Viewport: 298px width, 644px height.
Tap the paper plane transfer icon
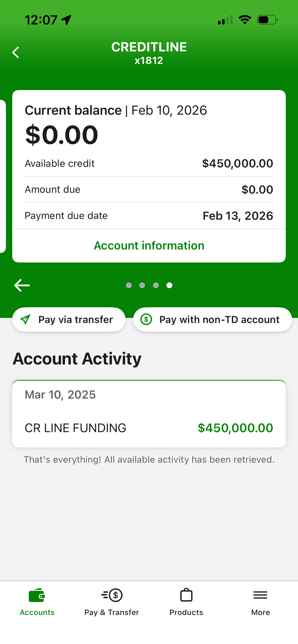pos(25,319)
